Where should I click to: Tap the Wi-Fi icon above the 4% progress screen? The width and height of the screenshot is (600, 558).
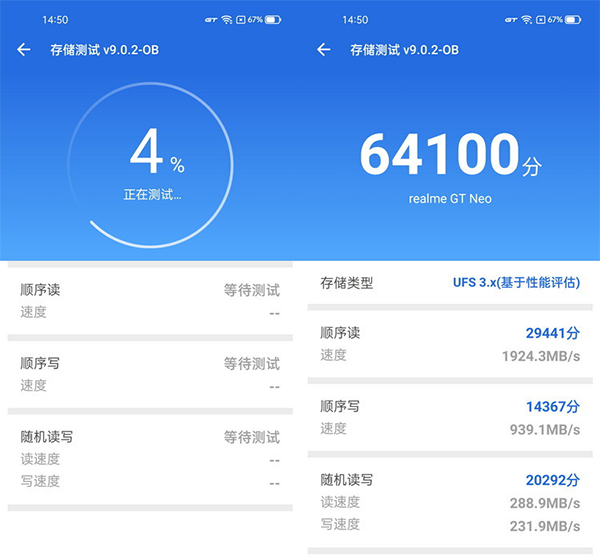[227, 20]
